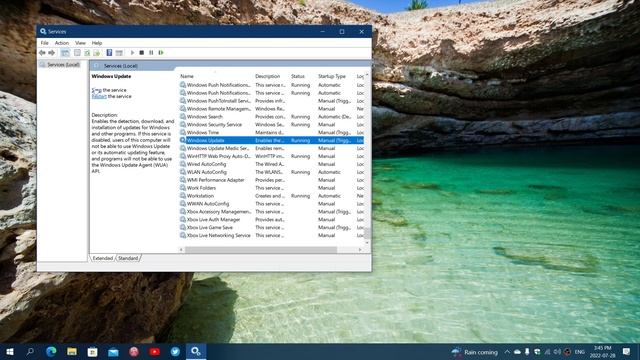
Task: Open the Help menu
Action: pyautogui.click(x=97, y=43)
